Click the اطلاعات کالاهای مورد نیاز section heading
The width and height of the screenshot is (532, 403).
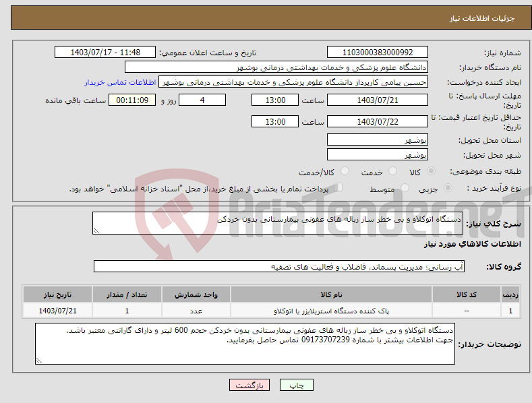[x=472, y=244]
